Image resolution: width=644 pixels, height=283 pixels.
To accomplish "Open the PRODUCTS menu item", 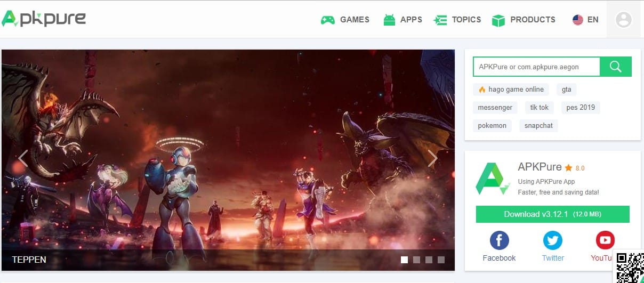I will (x=533, y=20).
